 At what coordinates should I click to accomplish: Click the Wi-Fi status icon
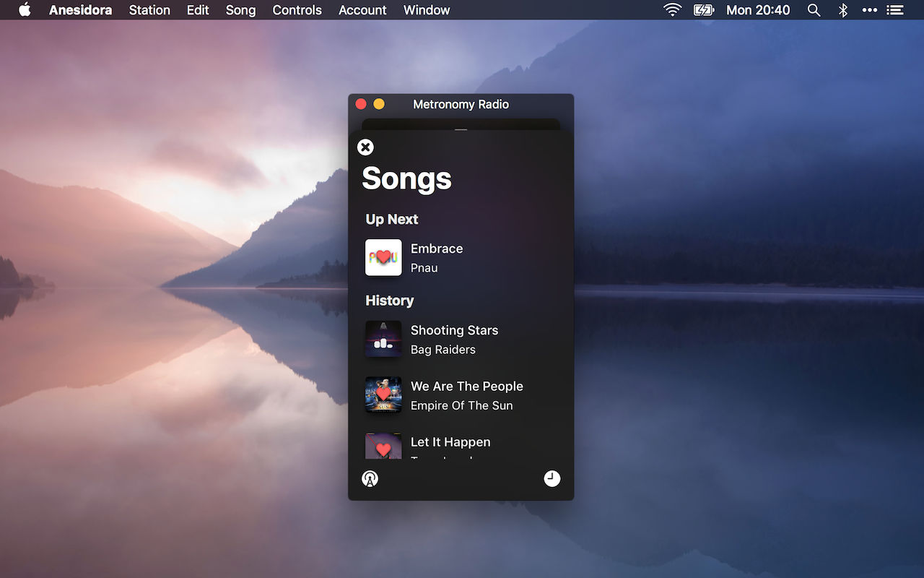(673, 10)
